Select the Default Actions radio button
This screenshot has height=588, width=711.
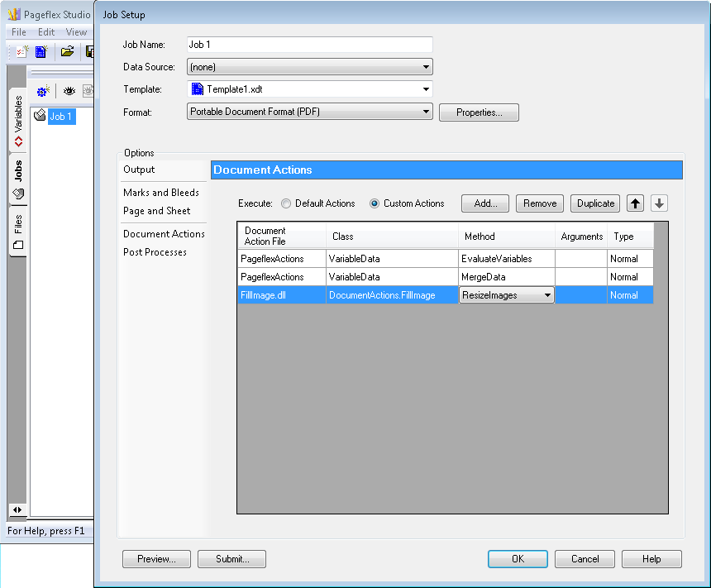(286, 203)
